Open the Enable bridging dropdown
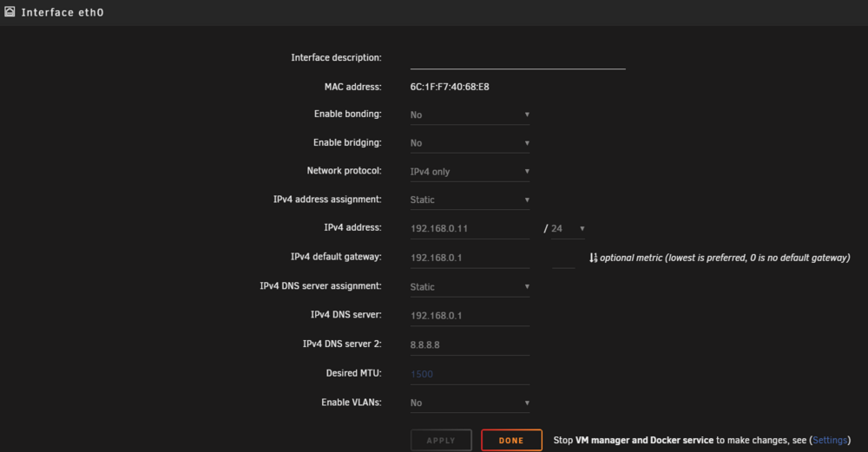The width and height of the screenshot is (868, 452). (x=470, y=143)
